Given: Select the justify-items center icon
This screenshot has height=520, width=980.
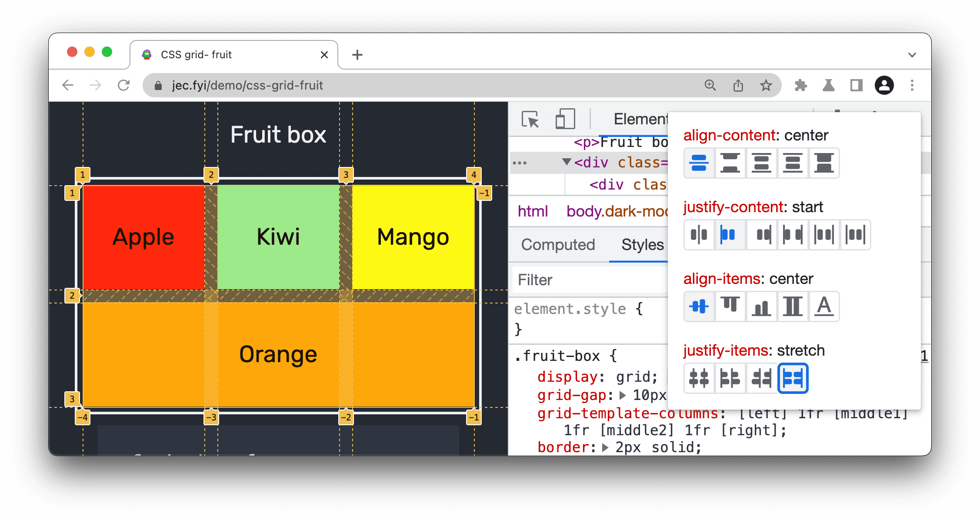Looking at the screenshot, I should point(700,377).
